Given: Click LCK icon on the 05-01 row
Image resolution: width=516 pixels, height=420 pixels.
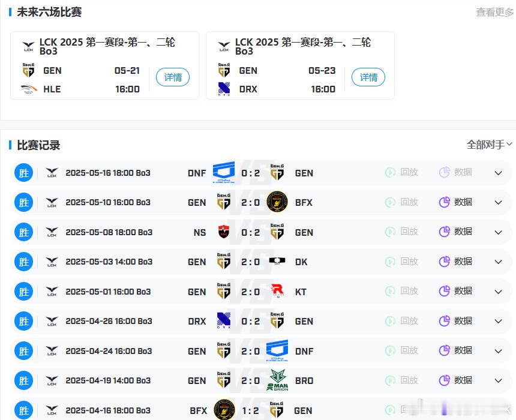Looking at the screenshot, I should point(52,292).
